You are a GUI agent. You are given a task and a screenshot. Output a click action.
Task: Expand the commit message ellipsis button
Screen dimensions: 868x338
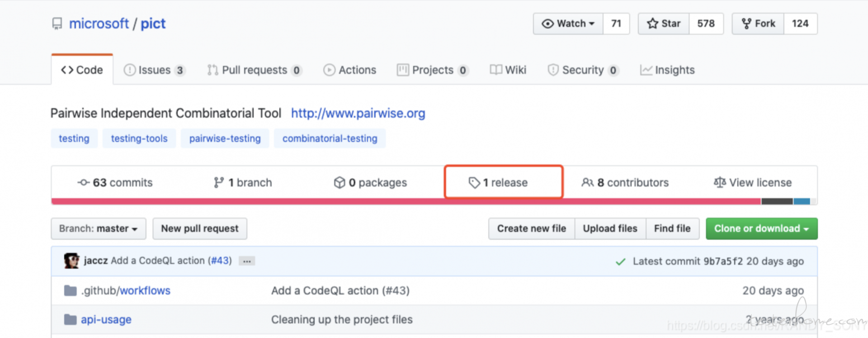[x=247, y=261]
